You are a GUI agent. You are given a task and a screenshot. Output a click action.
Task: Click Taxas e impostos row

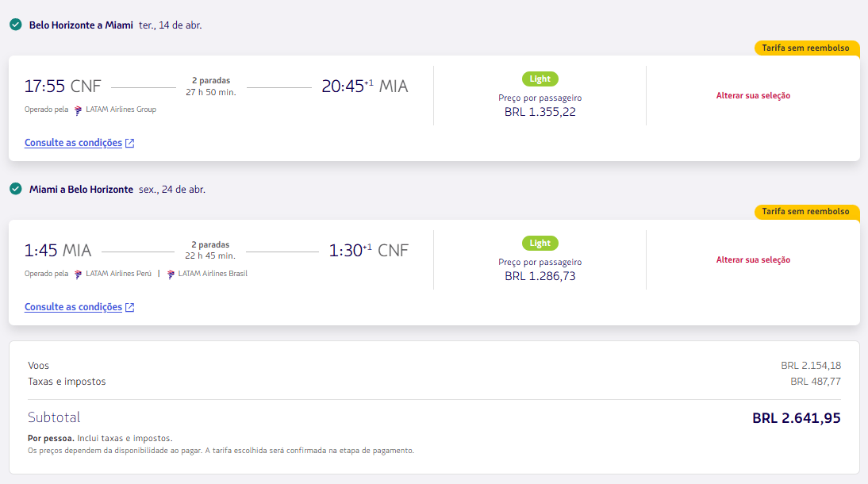[67, 382]
